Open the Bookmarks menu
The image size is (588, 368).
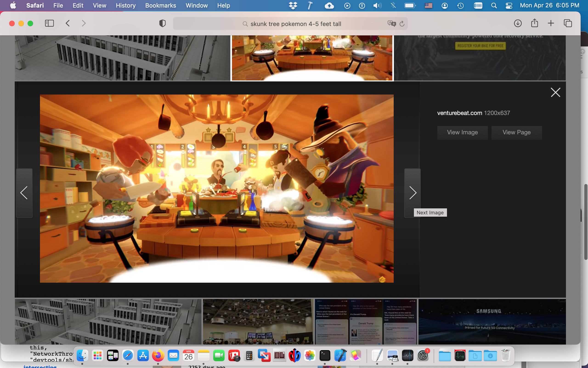[x=161, y=5]
